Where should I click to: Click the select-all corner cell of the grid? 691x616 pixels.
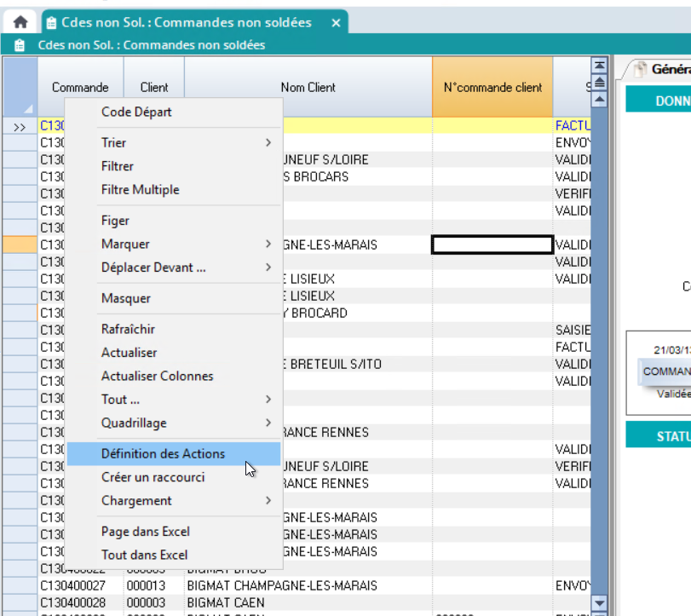click(x=20, y=87)
